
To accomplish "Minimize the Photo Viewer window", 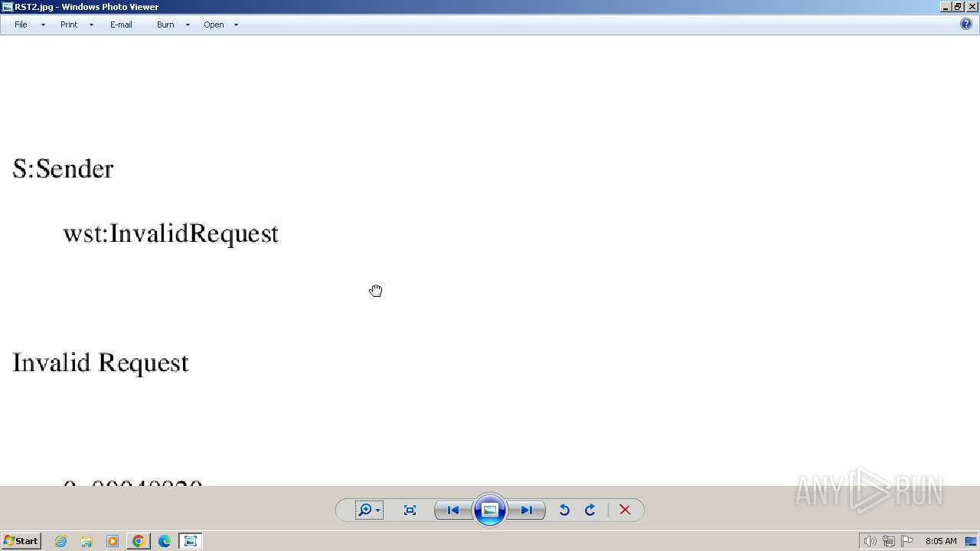I will coord(946,7).
